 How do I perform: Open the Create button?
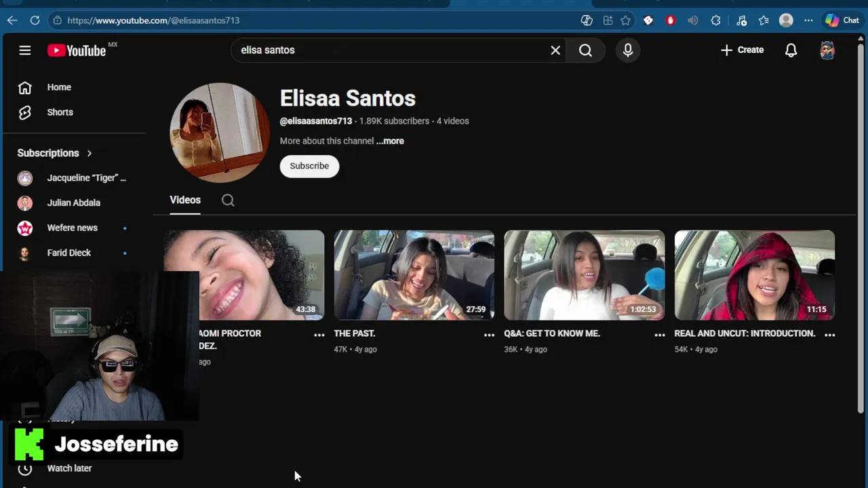point(743,50)
